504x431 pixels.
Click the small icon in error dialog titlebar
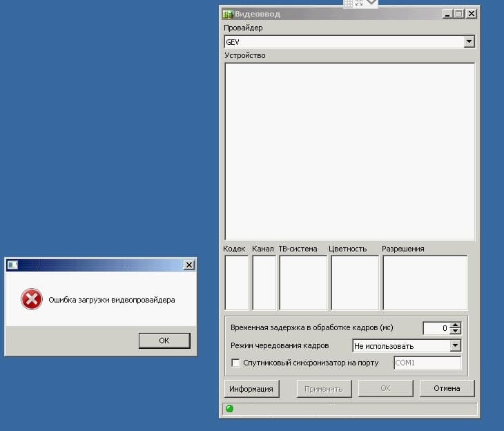tap(12, 265)
